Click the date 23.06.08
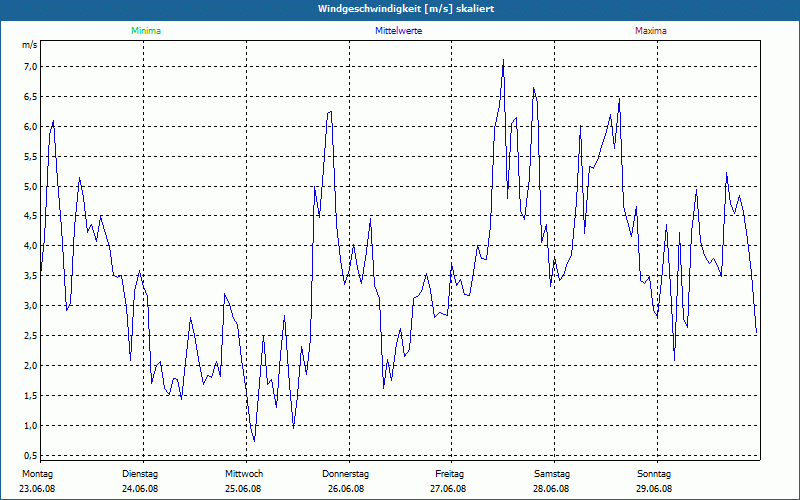Image resolution: width=800 pixels, height=500 pixels. click(37, 489)
